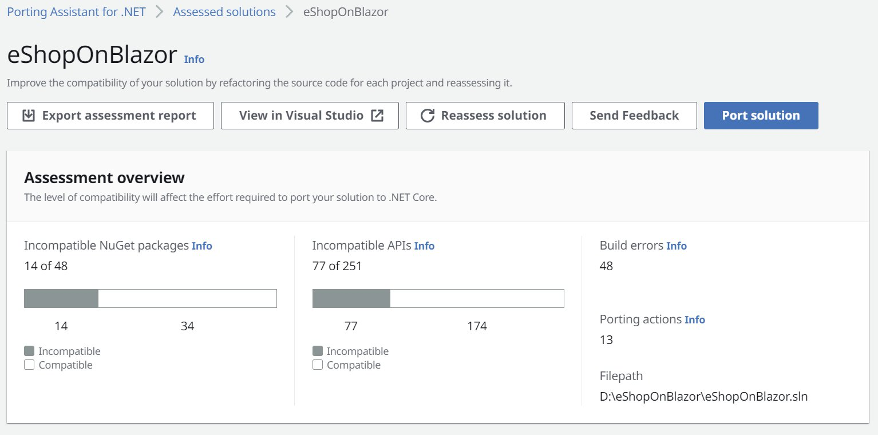The width and height of the screenshot is (879, 435).
Task: Click Reassess solution button
Action: coord(485,115)
